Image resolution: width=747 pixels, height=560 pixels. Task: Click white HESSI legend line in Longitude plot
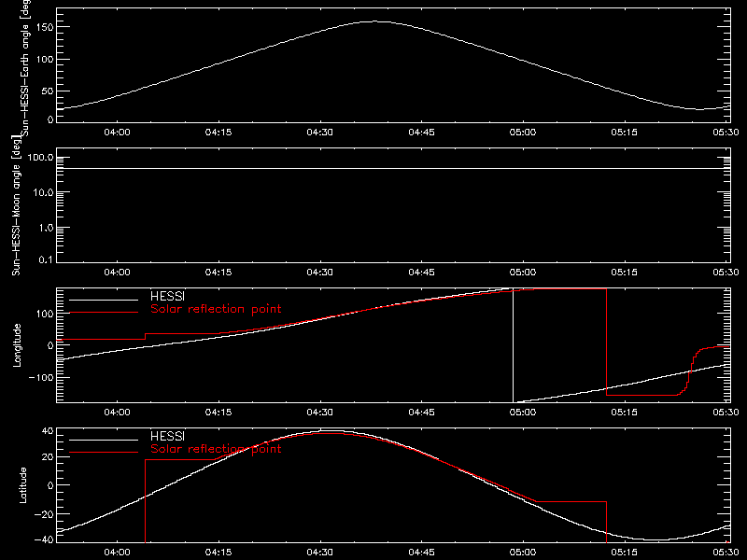[x=104, y=300]
